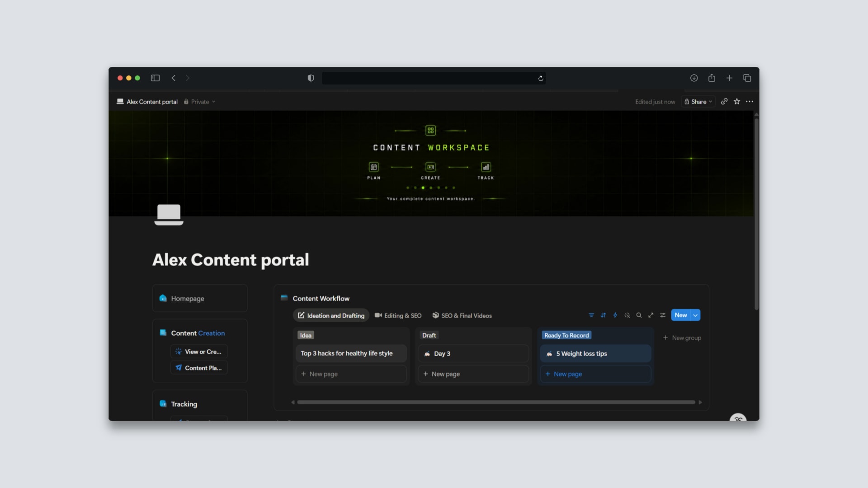Screen dimensions: 868x488
Task: Add New page in Ready To Record column
Action: point(595,374)
